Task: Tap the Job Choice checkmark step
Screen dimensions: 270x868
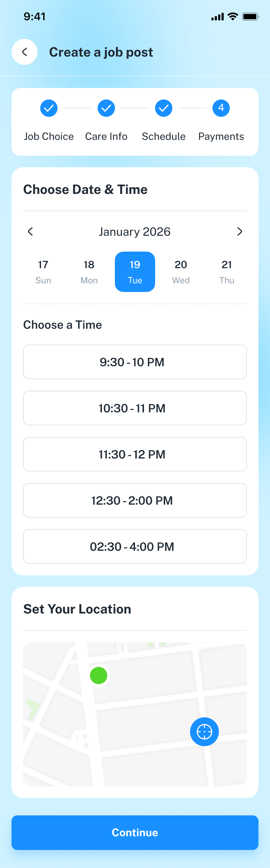Action: point(49,108)
